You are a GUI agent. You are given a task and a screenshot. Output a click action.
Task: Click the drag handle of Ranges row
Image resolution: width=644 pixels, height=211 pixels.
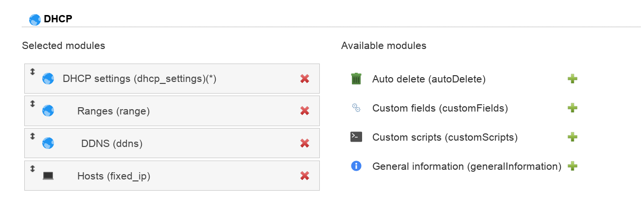coord(33,104)
